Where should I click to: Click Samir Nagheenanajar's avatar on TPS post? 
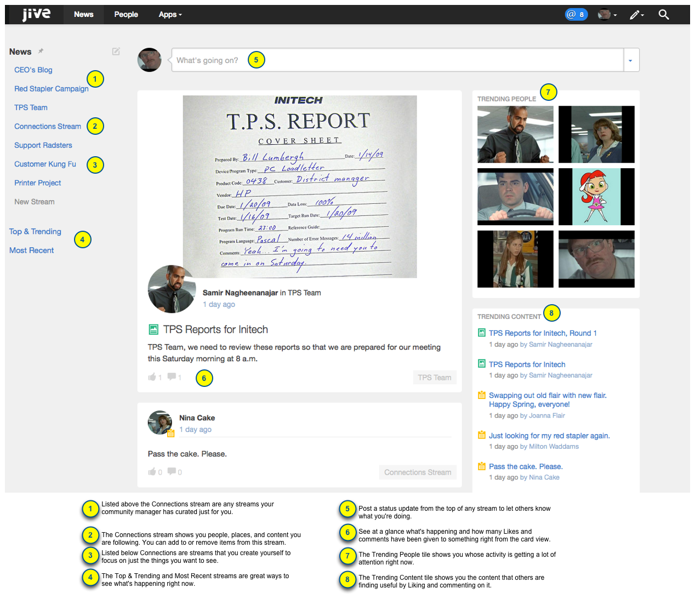[172, 289]
